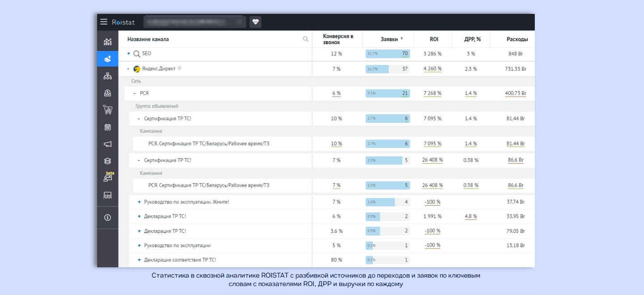The width and height of the screenshot is (644, 295).
Task: Click the SEO requests bar showing 70
Action: pos(388,54)
